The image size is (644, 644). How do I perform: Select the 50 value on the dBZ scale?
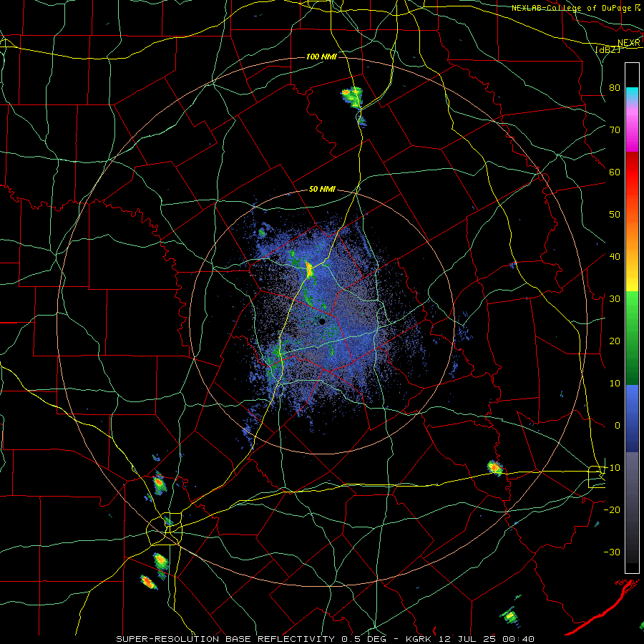[x=615, y=215]
